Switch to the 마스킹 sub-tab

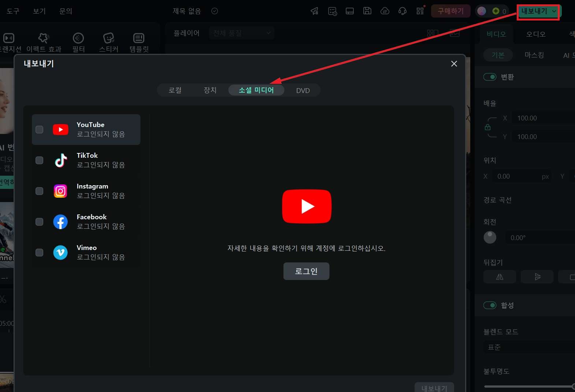pos(534,55)
